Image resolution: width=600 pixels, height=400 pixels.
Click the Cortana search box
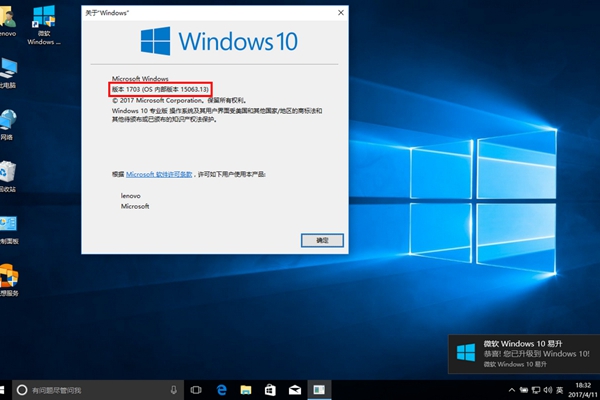click(98, 390)
